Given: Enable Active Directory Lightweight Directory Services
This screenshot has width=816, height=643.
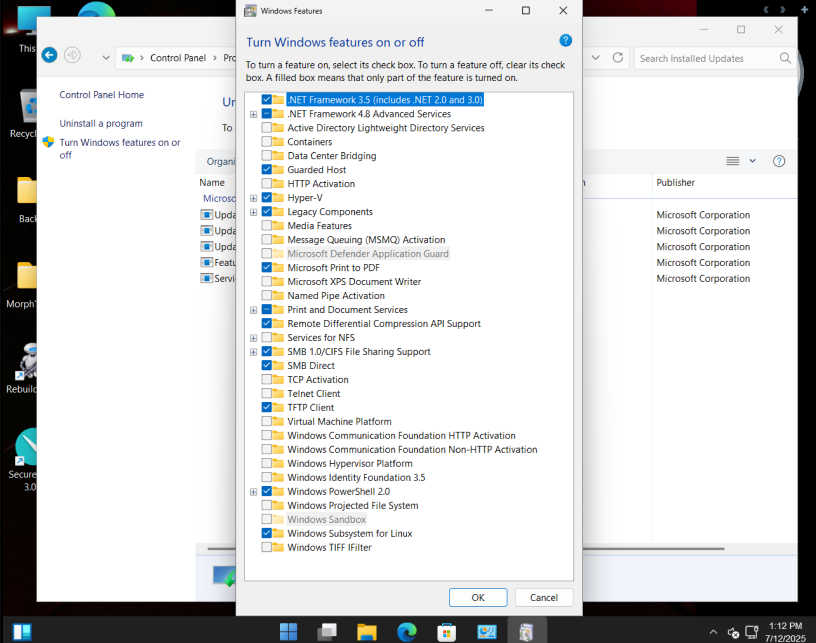Looking at the screenshot, I should coord(266,127).
